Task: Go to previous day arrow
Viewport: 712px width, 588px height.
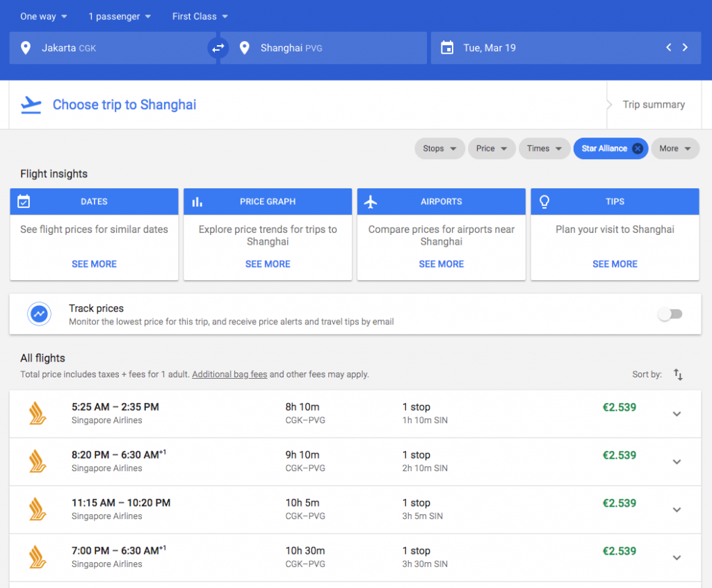Action: tap(668, 47)
